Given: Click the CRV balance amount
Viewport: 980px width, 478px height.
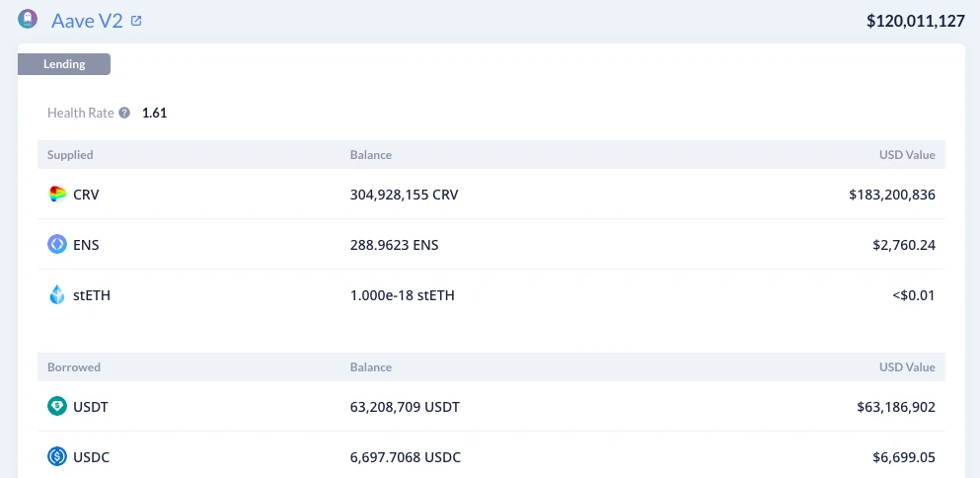Looking at the screenshot, I should tap(404, 195).
